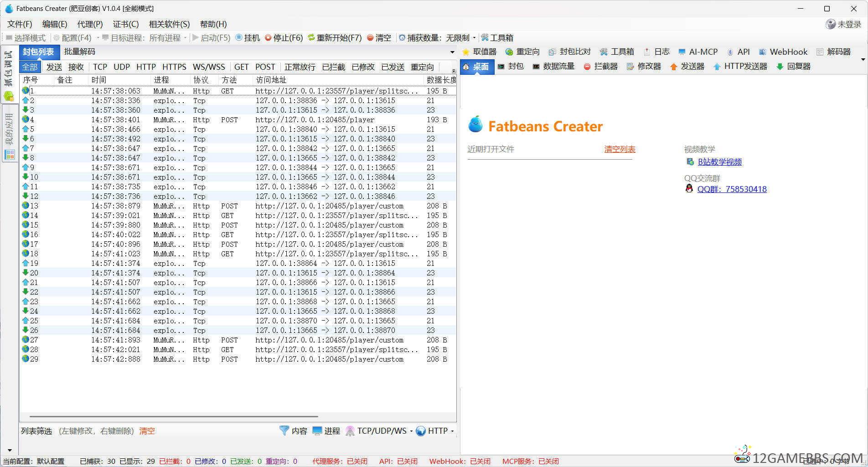Stop capture with 停止(F6)
The image size is (868, 467).
pyautogui.click(x=284, y=38)
